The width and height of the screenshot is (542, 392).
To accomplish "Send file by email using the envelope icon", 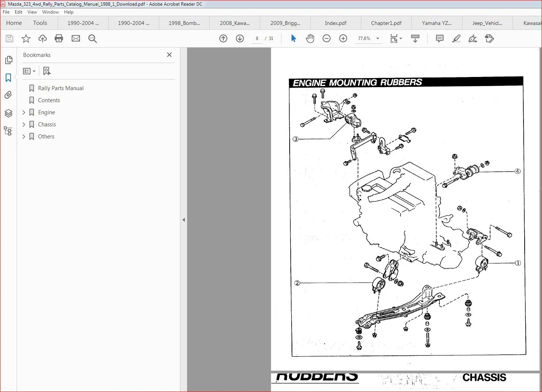I will [x=76, y=38].
